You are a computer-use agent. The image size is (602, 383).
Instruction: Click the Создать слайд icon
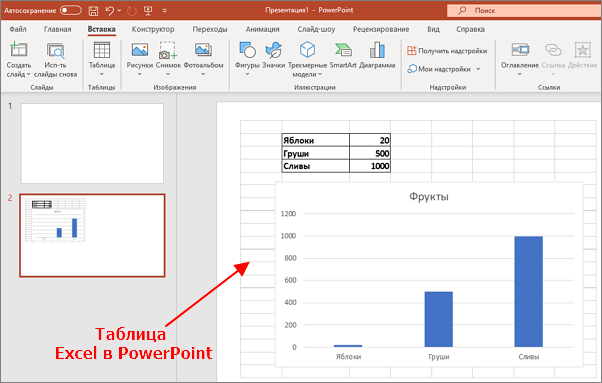pyautogui.click(x=18, y=50)
